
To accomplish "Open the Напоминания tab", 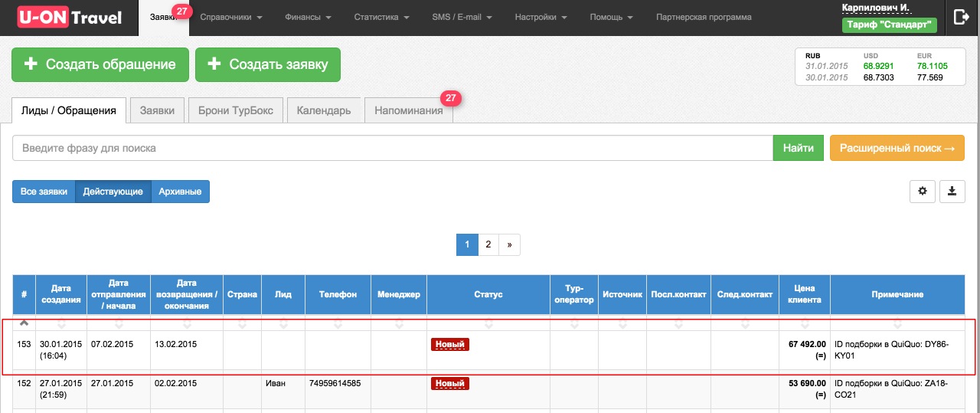I will tap(409, 110).
